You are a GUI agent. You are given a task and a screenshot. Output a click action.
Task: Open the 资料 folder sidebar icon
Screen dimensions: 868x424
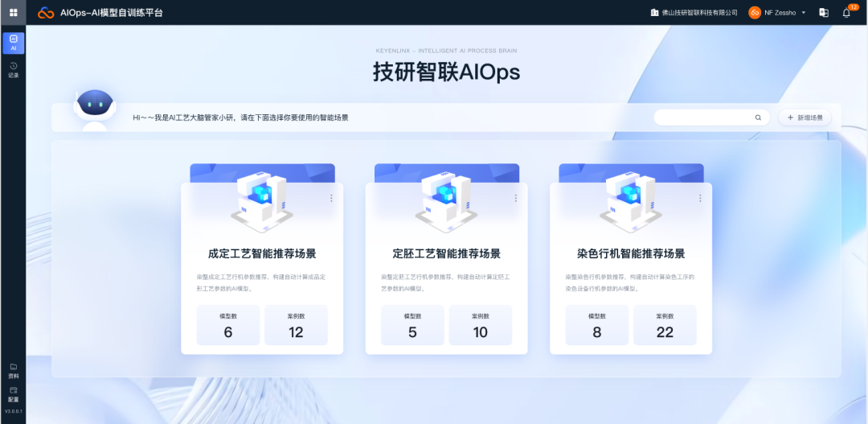tap(13, 370)
